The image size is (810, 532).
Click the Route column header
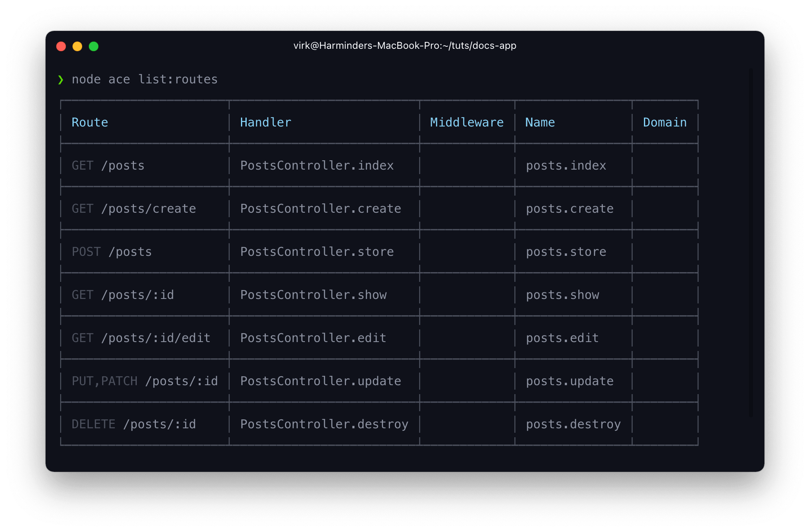(x=90, y=122)
